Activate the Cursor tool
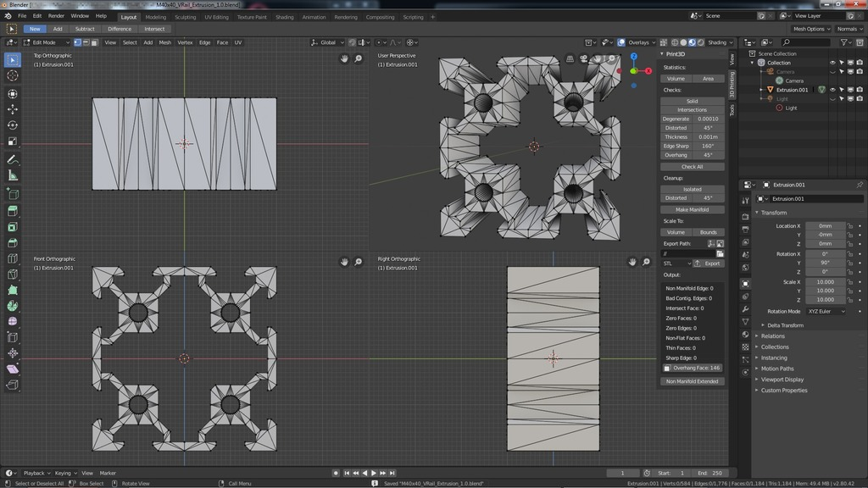 [12, 75]
